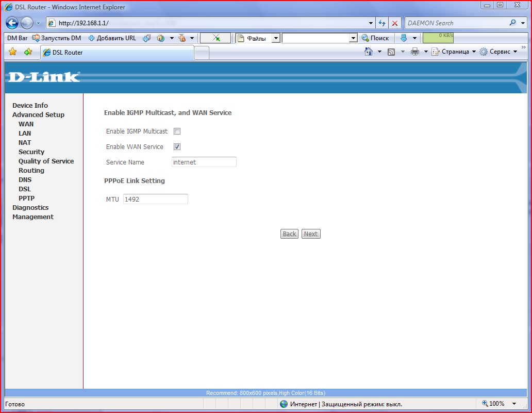Click the Print icon
The image size is (532, 413).
pos(414,52)
